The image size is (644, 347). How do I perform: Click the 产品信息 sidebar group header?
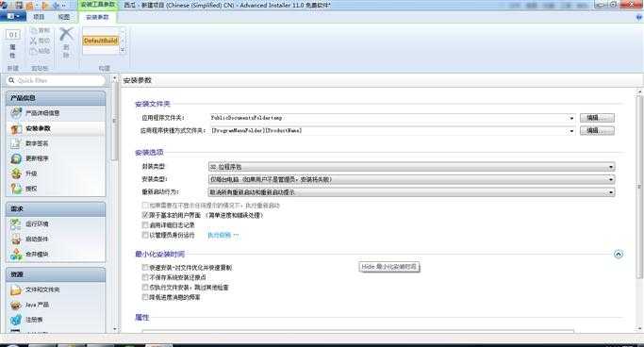(56, 98)
